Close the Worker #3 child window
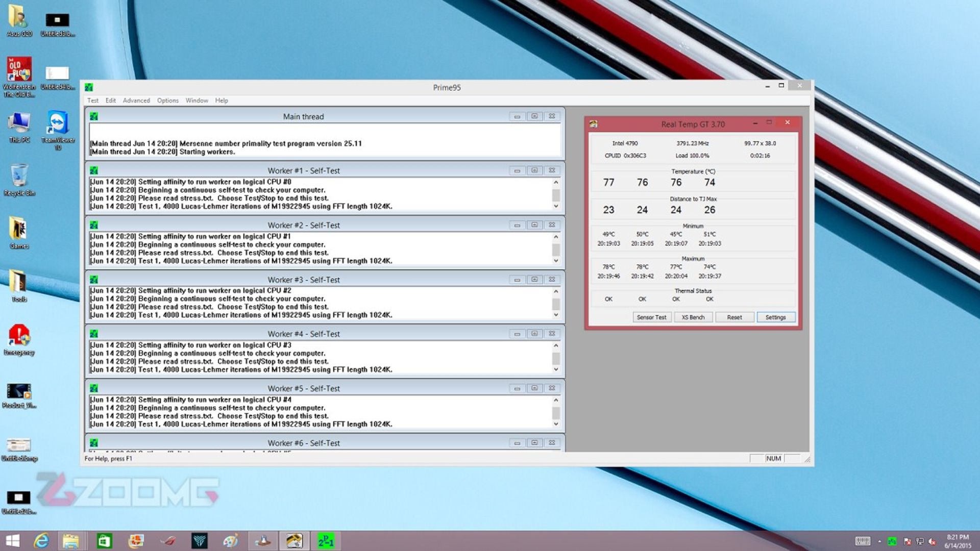Viewport: 980px width, 551px height. [552, 280]
